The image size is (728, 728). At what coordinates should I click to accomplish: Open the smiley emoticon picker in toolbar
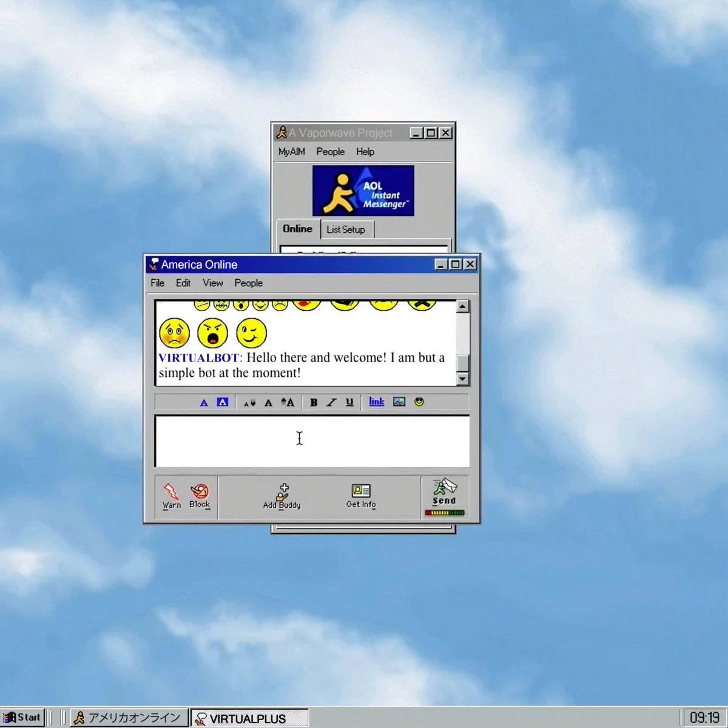[419, 402]
